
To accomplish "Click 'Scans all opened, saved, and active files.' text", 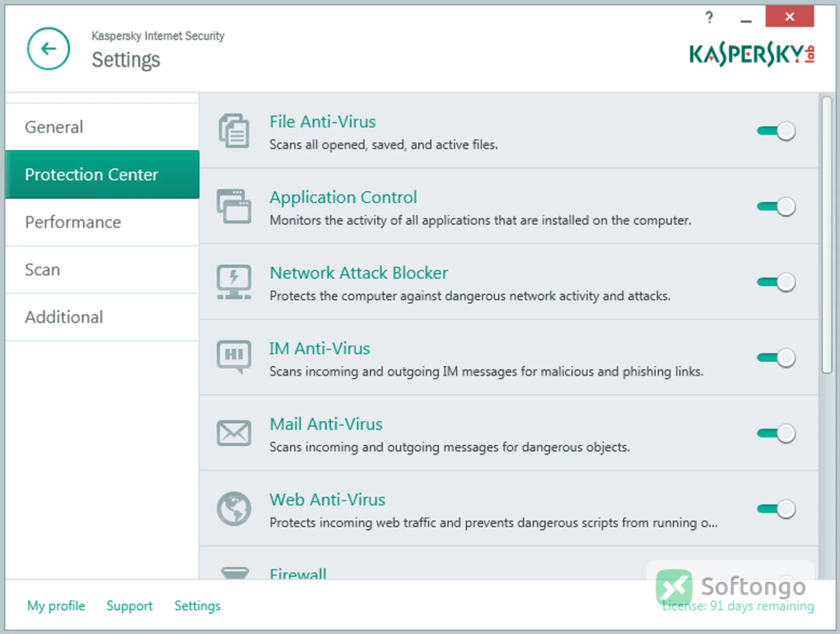I will pos(384,145).
